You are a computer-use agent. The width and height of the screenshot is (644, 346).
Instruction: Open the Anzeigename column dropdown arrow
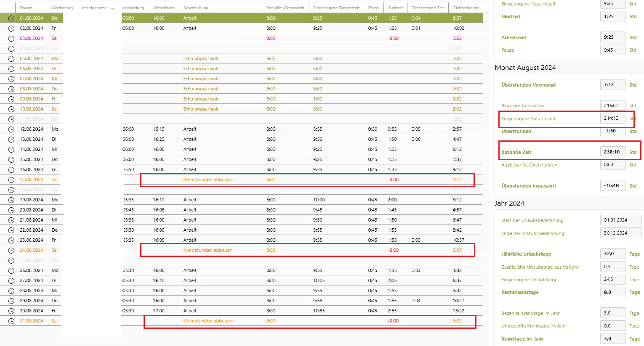coord(112,8)
